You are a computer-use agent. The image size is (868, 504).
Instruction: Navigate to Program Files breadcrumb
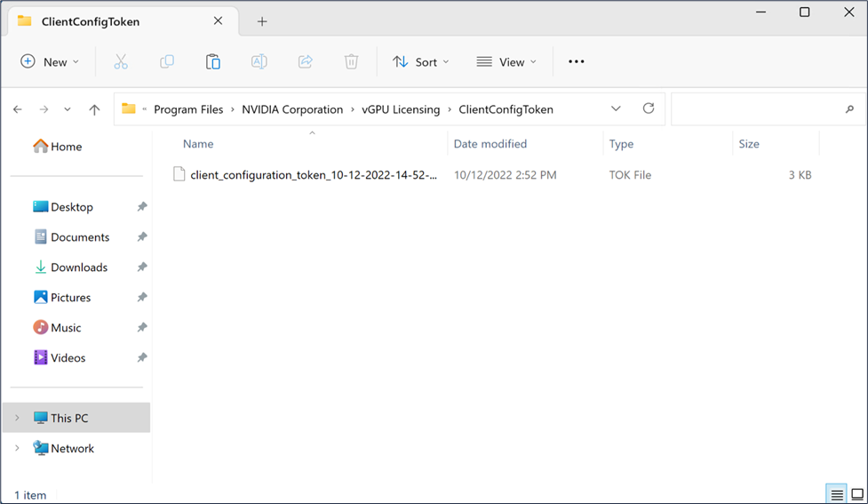tap(188, 109)
